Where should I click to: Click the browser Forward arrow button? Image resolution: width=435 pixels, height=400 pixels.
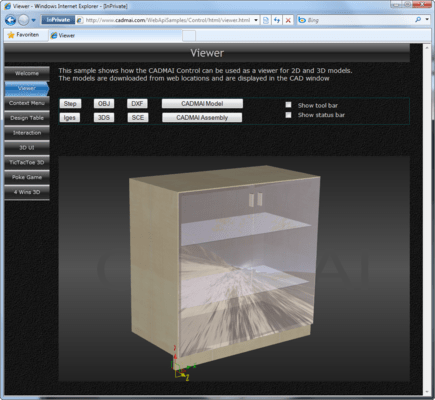click(x=24, y=20)
